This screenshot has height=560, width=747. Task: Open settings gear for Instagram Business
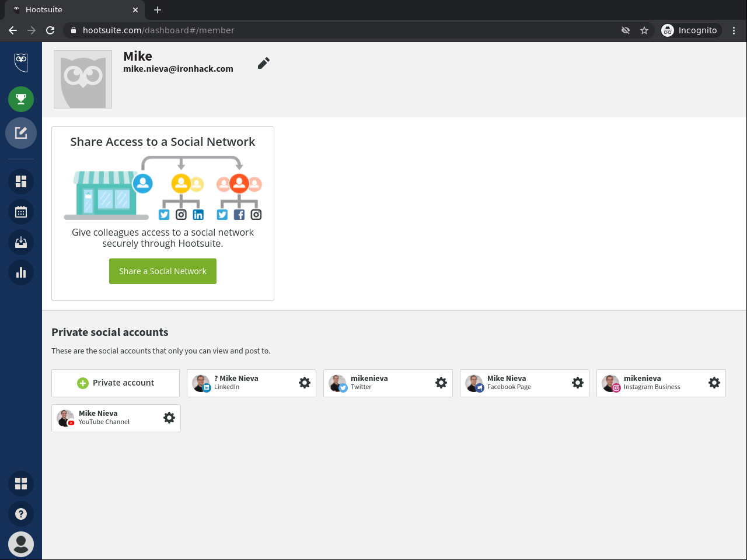(x=714, y=383)
